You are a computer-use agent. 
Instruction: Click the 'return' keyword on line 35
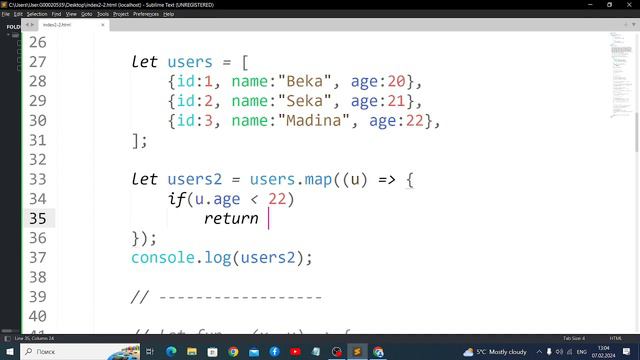pos(231,218)
